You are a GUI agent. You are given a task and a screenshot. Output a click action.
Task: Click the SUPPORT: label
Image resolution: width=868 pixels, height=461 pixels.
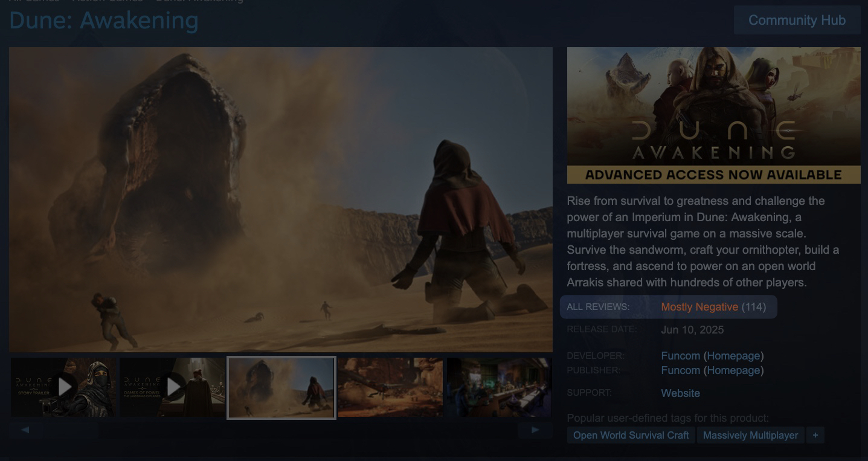(x=590, y=393)
